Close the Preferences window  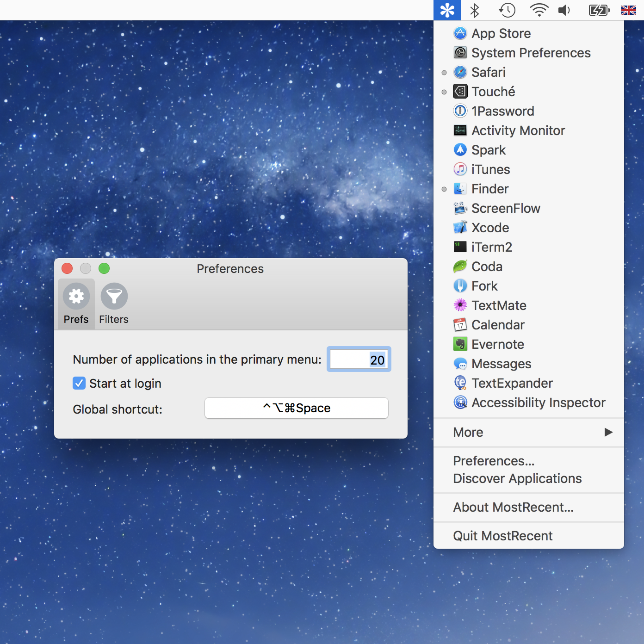pyautogui.click(x=67, y=268)
